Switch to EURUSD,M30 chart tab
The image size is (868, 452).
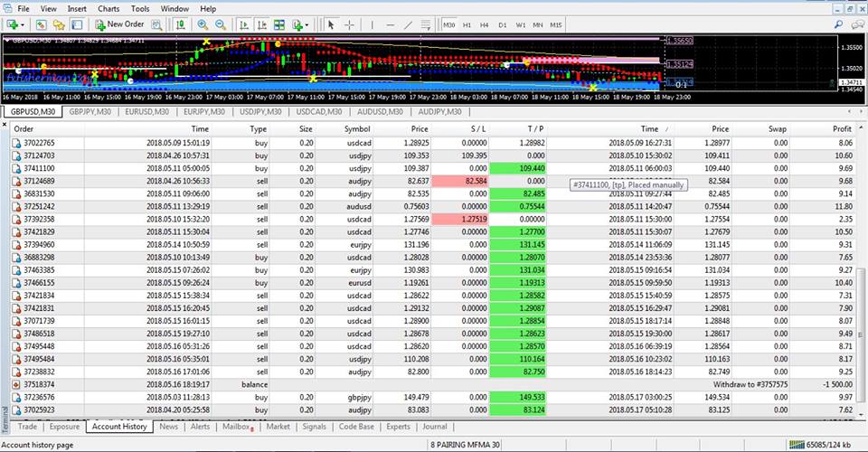point(146,112)
